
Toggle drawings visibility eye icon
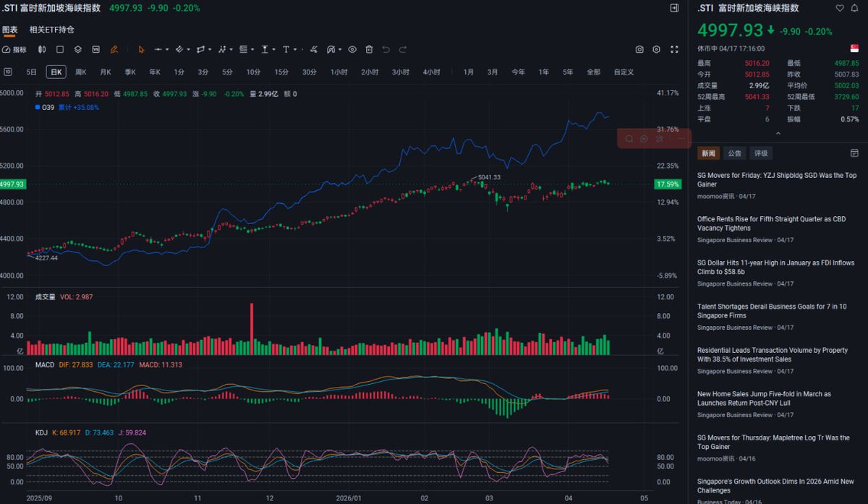click(352, 49)
